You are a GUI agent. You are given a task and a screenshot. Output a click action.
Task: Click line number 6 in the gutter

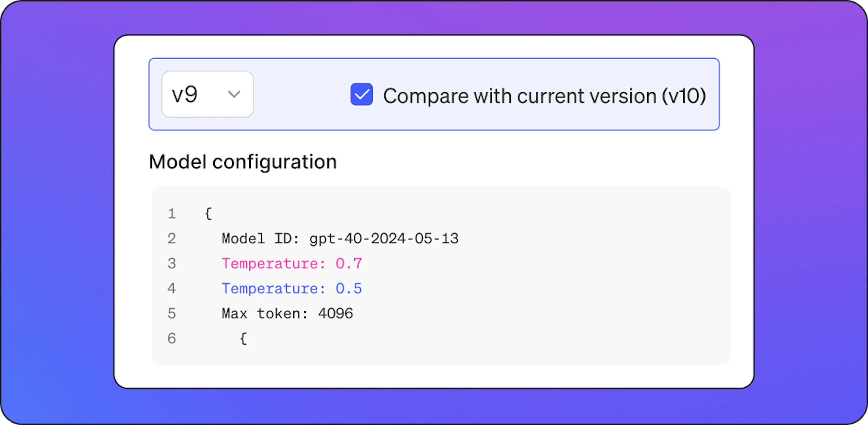tap(172, 338)
